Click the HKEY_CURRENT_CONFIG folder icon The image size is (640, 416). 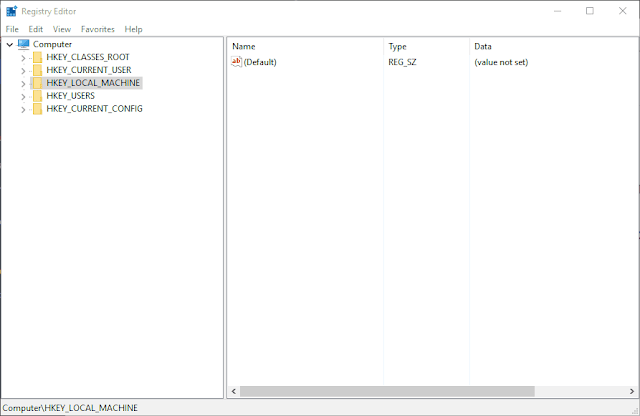click(37, 109)
